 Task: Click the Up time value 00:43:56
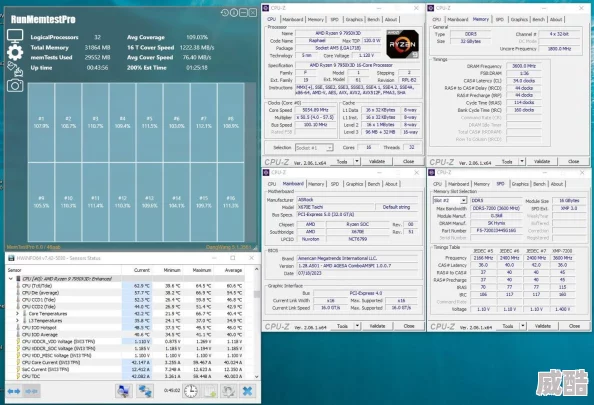pos(97,68)
